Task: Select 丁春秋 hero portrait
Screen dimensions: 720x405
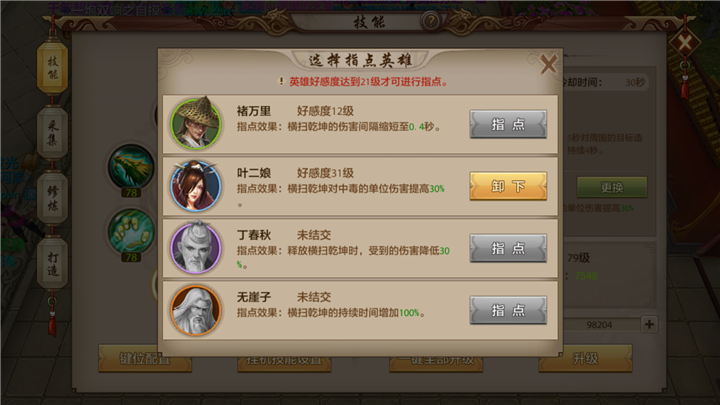Action: point(196,248)
